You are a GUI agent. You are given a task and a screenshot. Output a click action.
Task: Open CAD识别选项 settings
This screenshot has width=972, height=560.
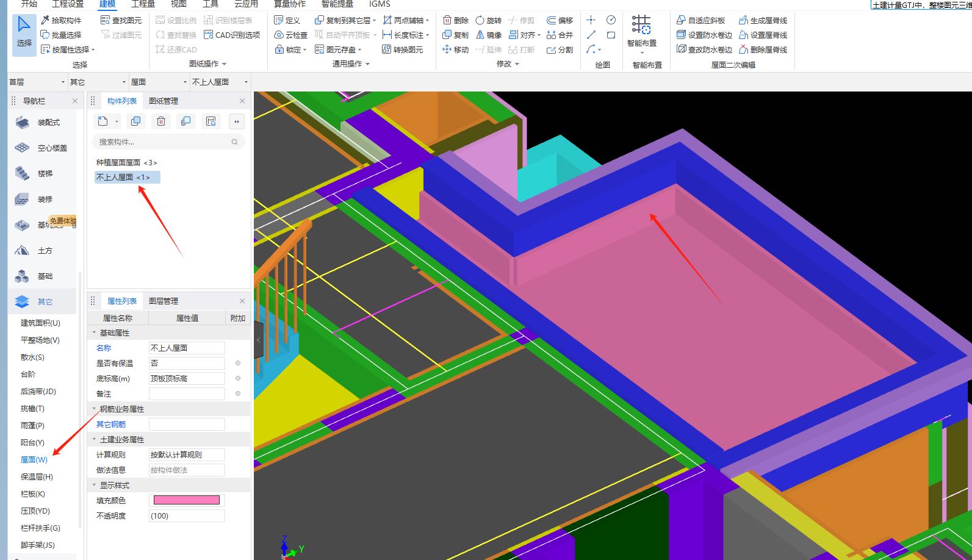click(x=232, y=35)
